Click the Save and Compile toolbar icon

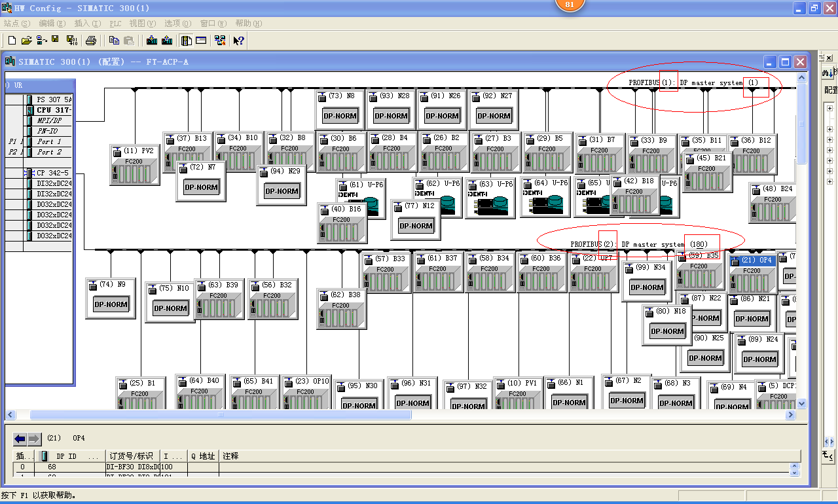tap(71, 41)
